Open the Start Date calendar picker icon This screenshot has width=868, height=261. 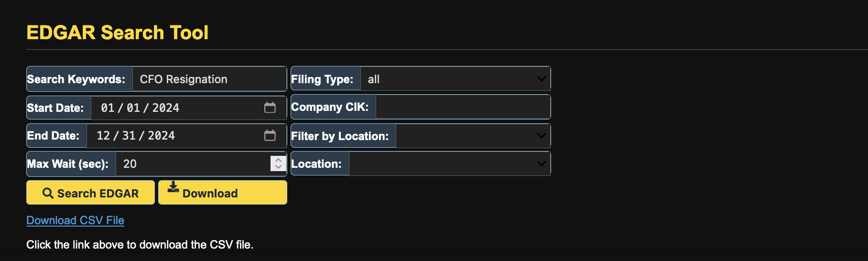coord(270,108)
